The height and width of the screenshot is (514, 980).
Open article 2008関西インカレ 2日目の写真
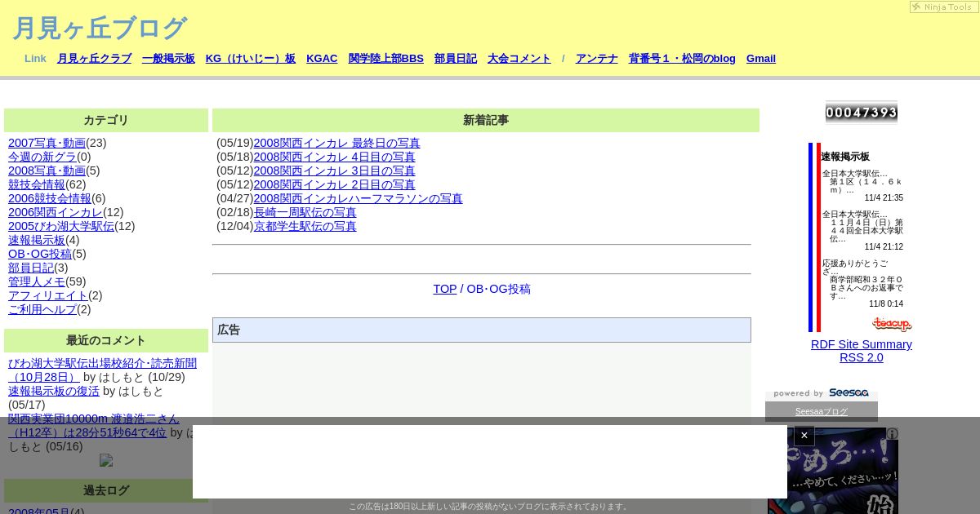pyautogui.click(x=334, y=184)
